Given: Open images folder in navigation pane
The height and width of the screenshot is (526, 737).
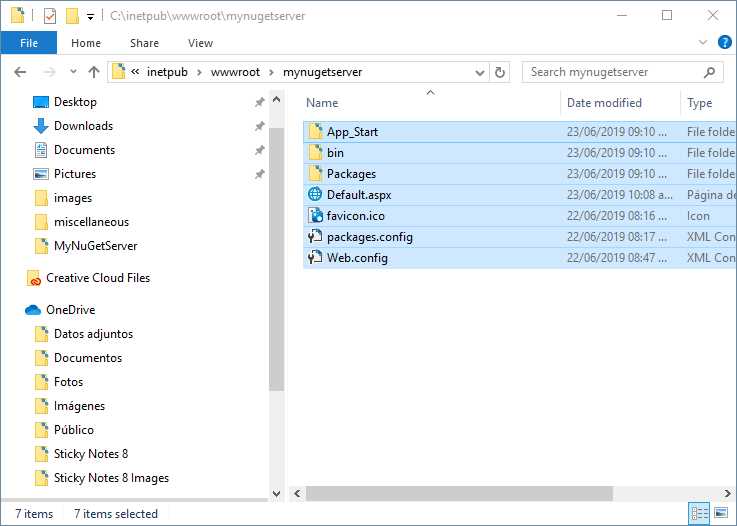Looking at the screenshot, I should pos(73,198).
